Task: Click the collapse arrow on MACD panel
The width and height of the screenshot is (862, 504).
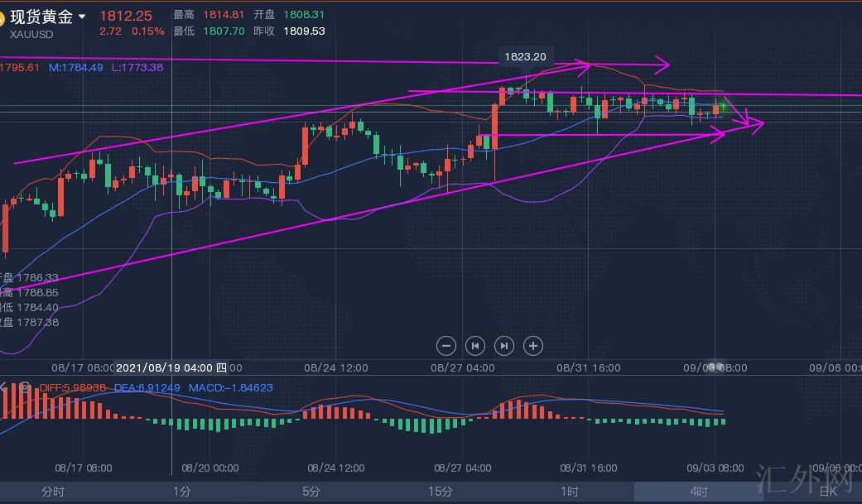Action: click(x=4, y=387)
